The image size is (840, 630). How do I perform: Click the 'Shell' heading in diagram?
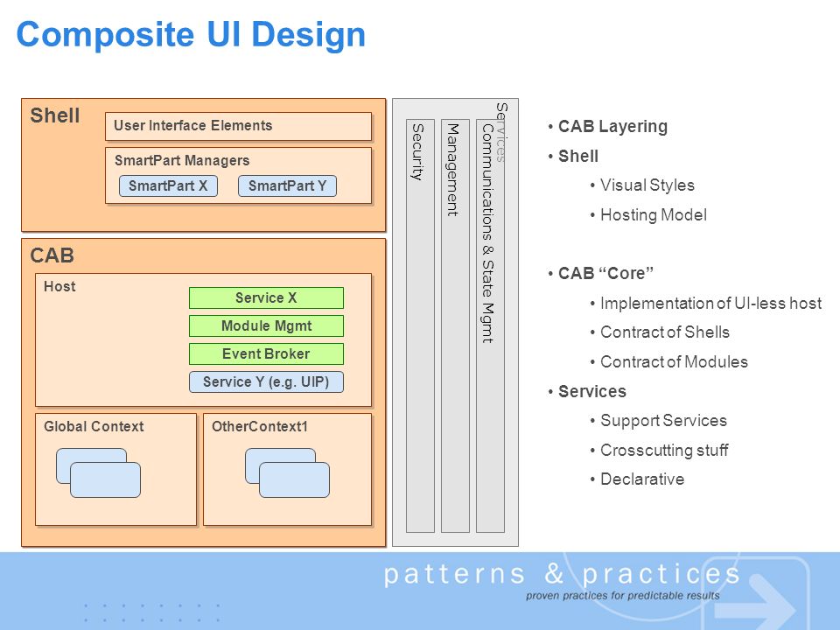pyautogui.click(x=54, y=115)
